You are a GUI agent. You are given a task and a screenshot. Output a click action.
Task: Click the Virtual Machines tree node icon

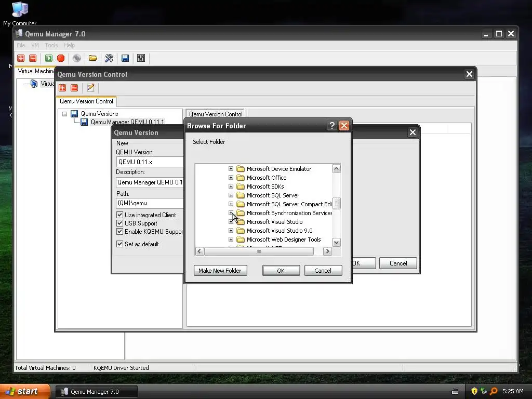34,84
